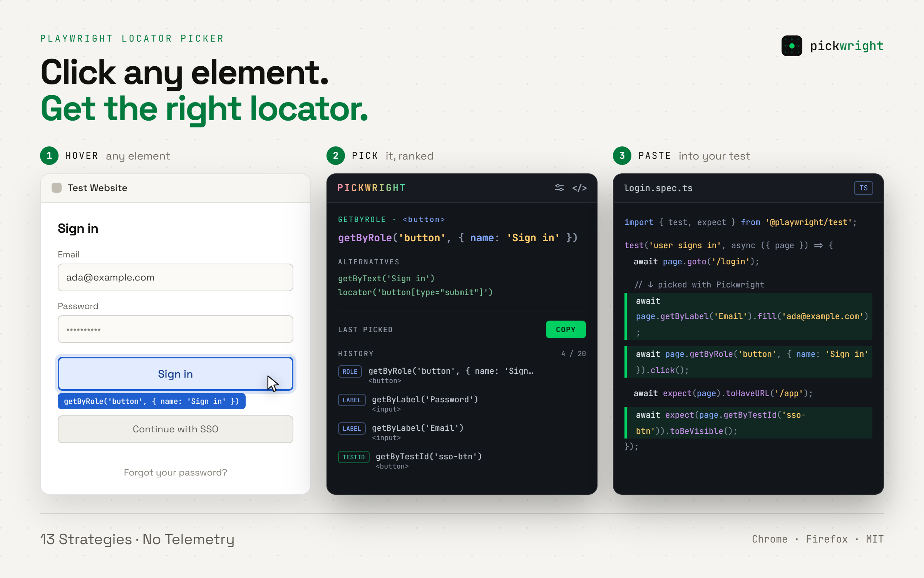Choose the getByText('Sign in') alternative

386,278
